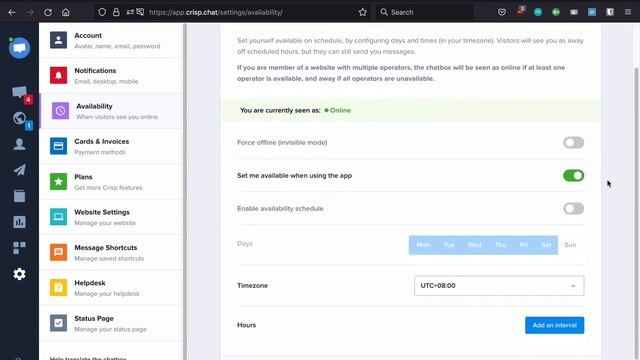640x360 pixels.
Task: Open Website Settings menu item
Action: point(111,217)
